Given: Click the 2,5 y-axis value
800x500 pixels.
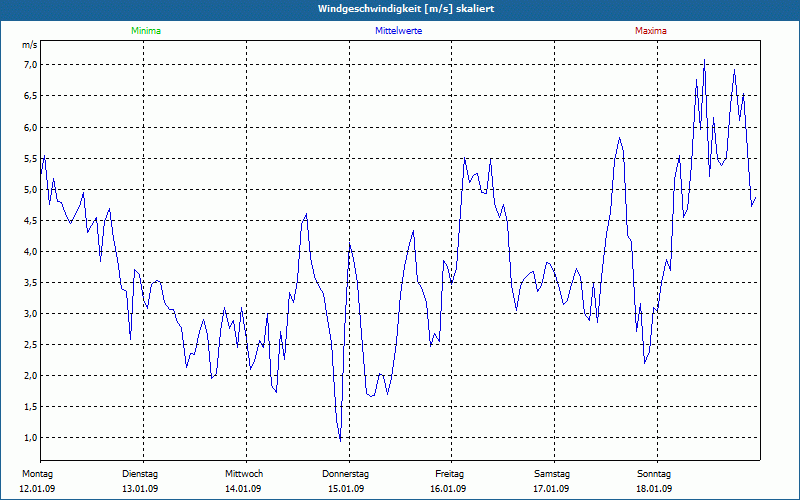Looking at the screenshot, I should pyautogui.click(x=31, y=345).
